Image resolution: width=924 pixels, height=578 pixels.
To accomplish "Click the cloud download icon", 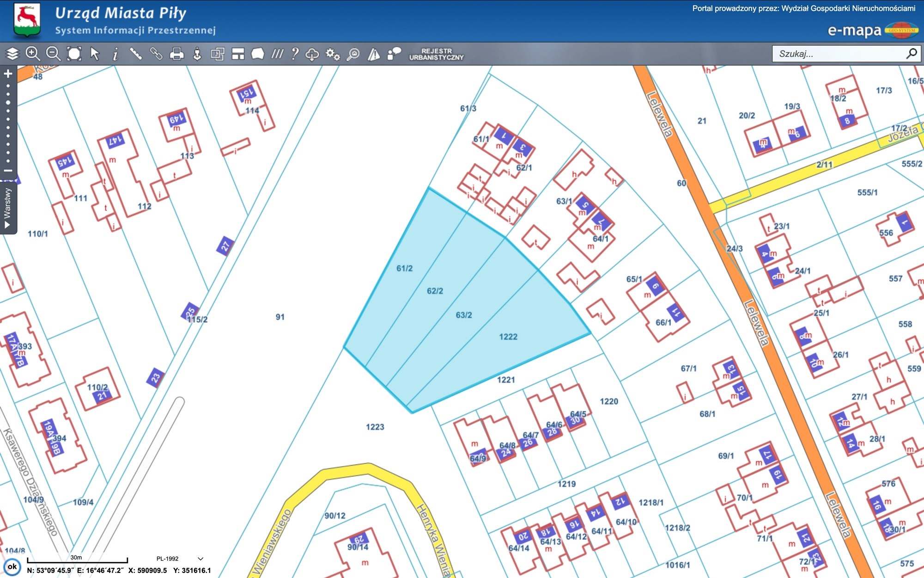I will [x=312, y=54].
